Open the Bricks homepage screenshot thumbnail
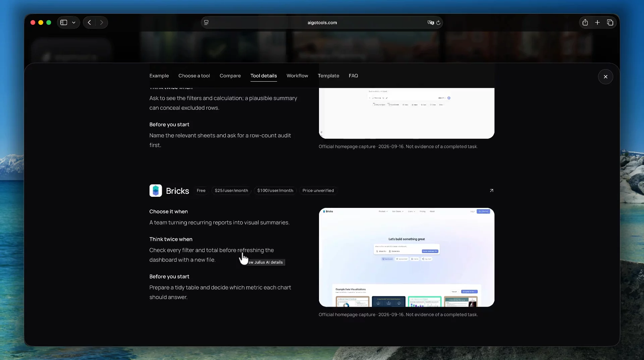This screenshot has height=360, width=644. pyautogui.click(x=407, y=257)
